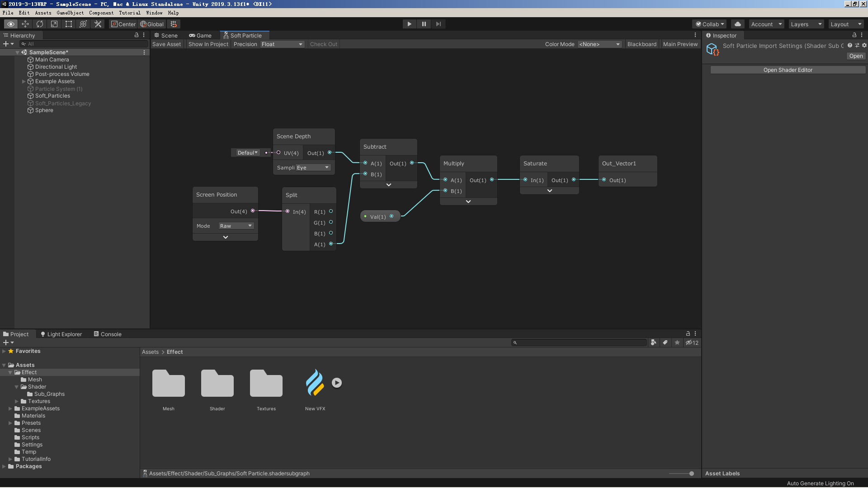This screenshot has height=488, width=868.
Task: Switch to the Console tab
Action: [108, 334]
